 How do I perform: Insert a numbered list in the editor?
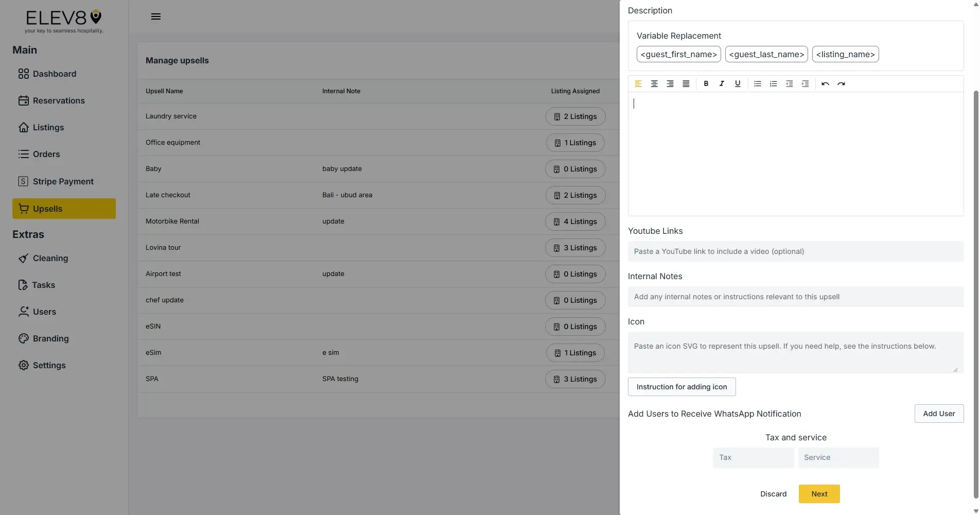773,83
